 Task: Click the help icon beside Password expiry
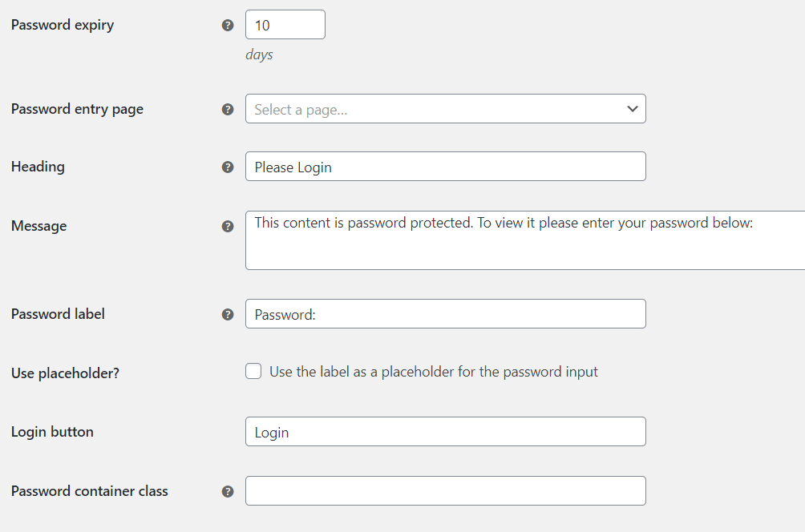(x=228, y=25)
